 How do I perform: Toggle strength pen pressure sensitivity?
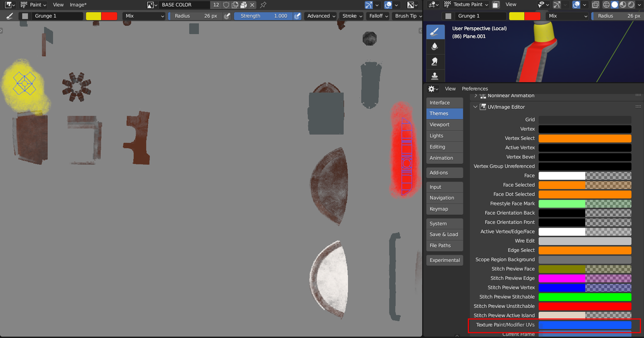pyautogui.click(x=297, y=16)
